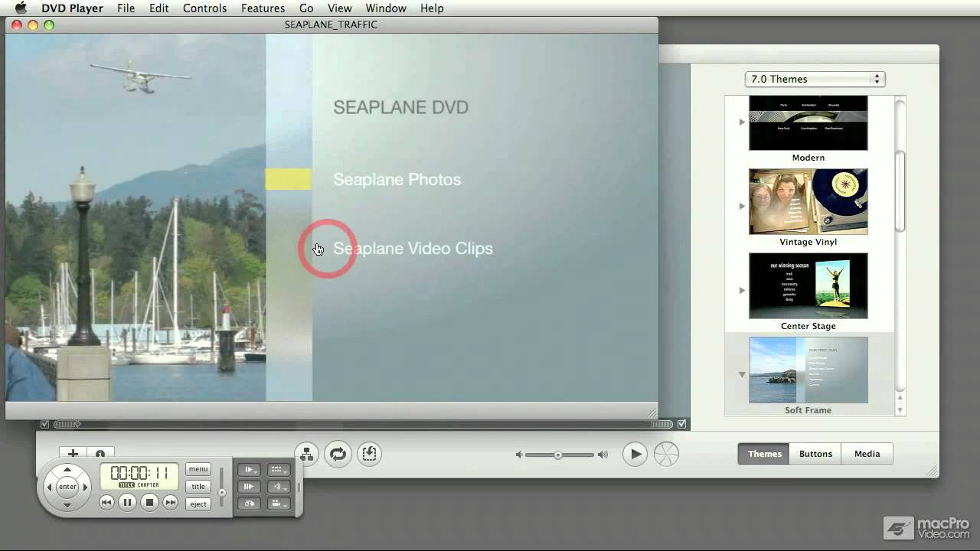Click the return drawer button
The height and width of the screenshot is (551, 980).
(250, 504)
